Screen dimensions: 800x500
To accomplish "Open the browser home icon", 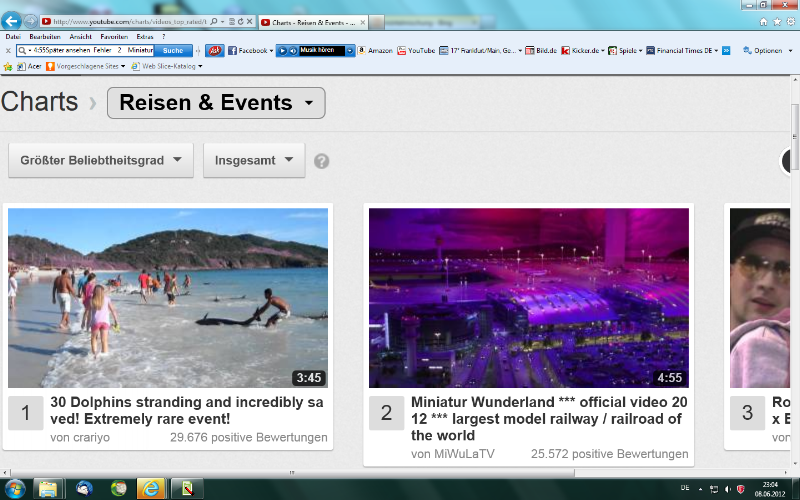I will pos(764,21).
